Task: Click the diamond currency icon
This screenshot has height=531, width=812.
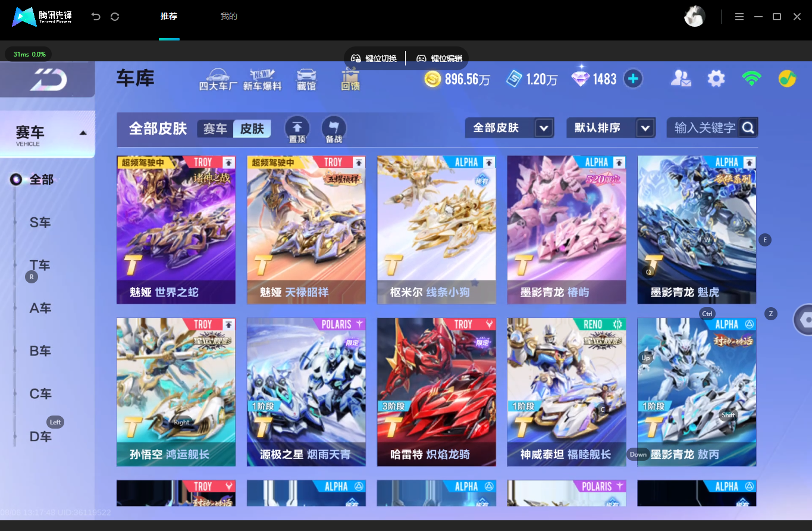Action: (580, 77)
